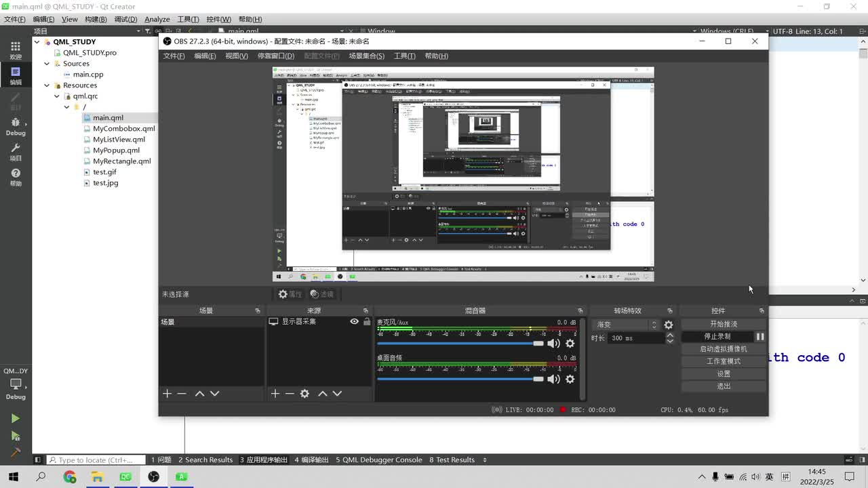
Task: Open OBS 文件(F) menu
Action: pyautogui.click(x=174, y=56)
